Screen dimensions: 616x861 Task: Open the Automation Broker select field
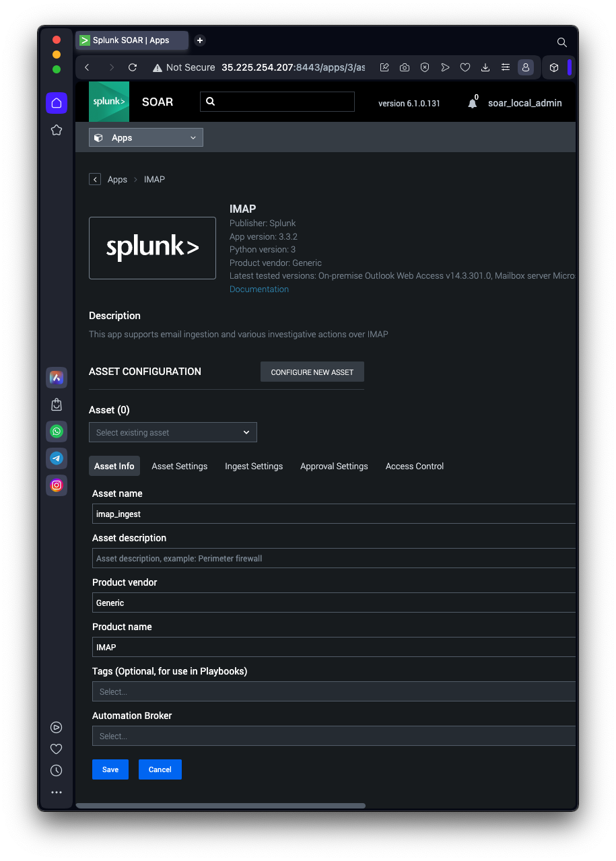(334, 736)
